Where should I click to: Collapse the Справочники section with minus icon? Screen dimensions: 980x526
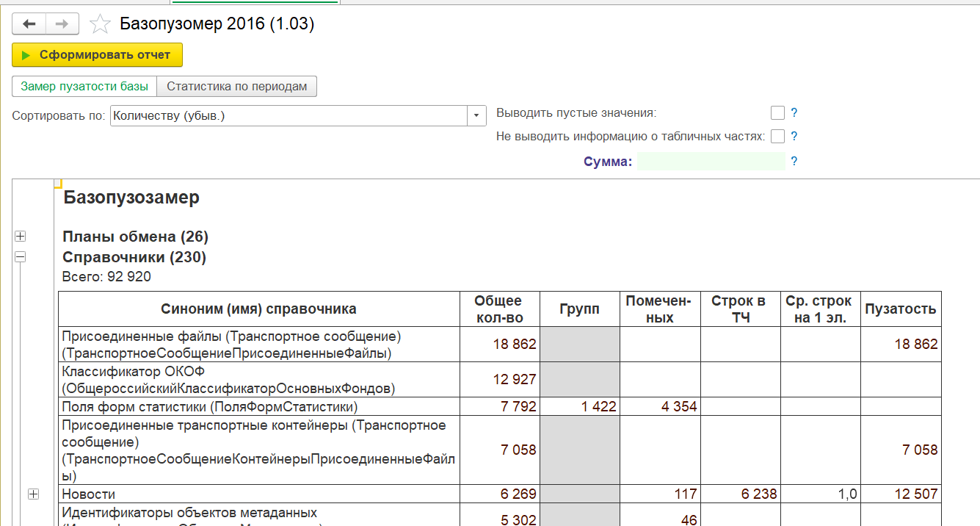[21, 256]
